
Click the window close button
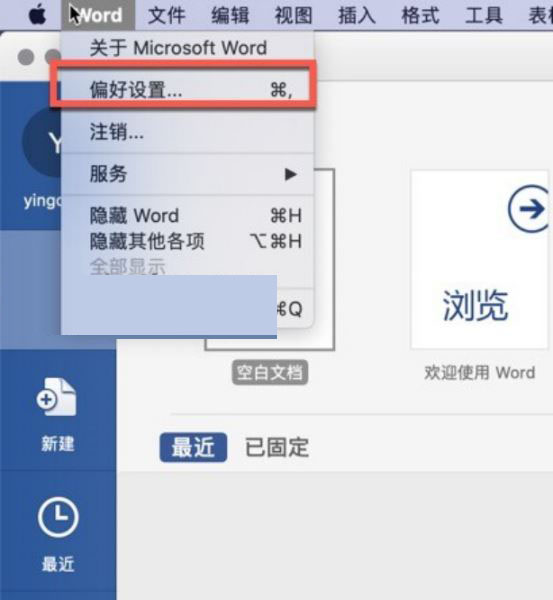[26, 57]
